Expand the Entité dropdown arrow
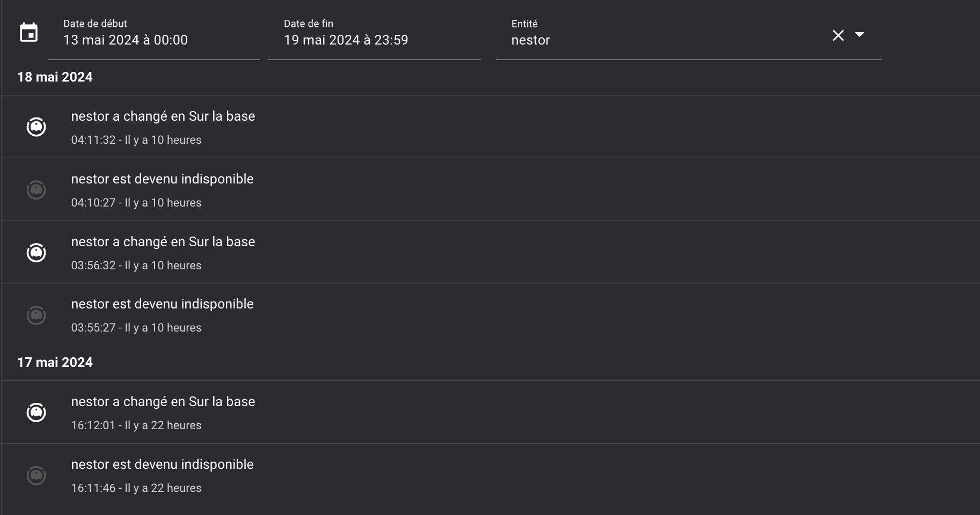Screen dimensions: 980x515 (859, 35)
